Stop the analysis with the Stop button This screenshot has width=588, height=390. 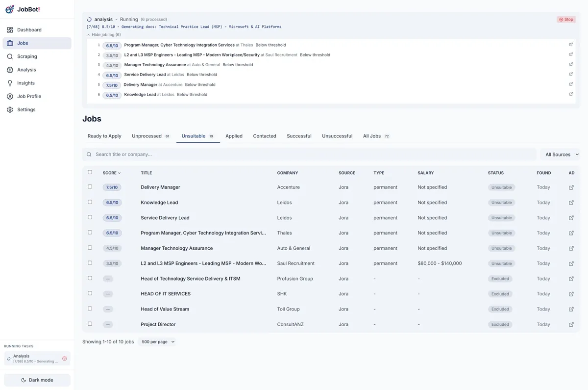coord(566,20)
